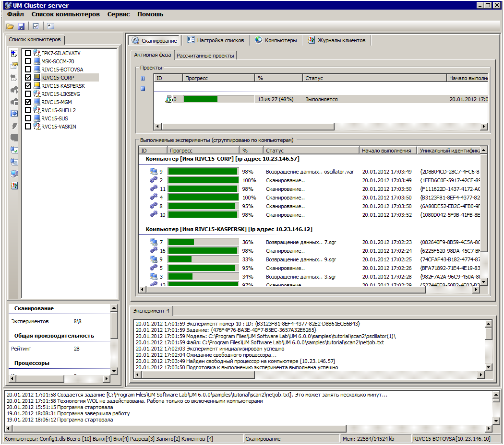This screenshot has height=445, width=504.
Task: Click the yellow monitor icon of RIVC15-KASPERSK
Action: tap(37, 86)
